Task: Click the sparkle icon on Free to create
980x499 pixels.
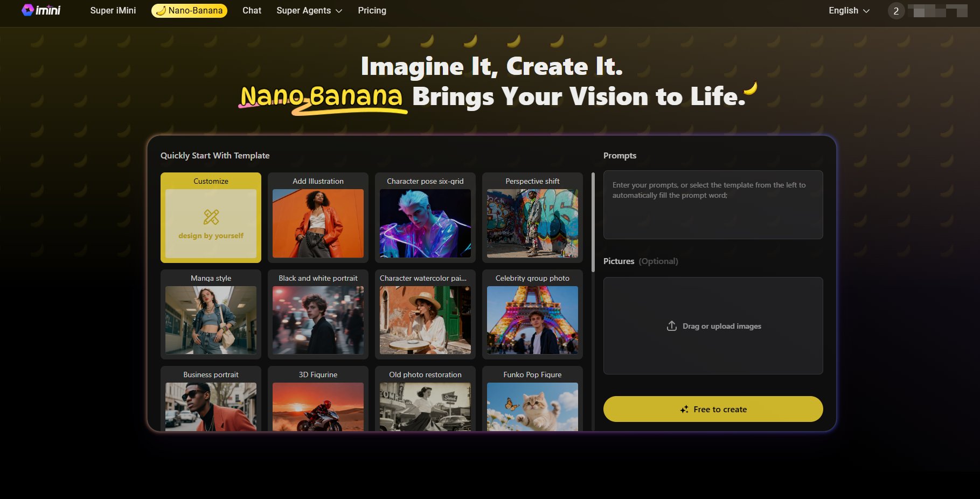Action: 684,410
